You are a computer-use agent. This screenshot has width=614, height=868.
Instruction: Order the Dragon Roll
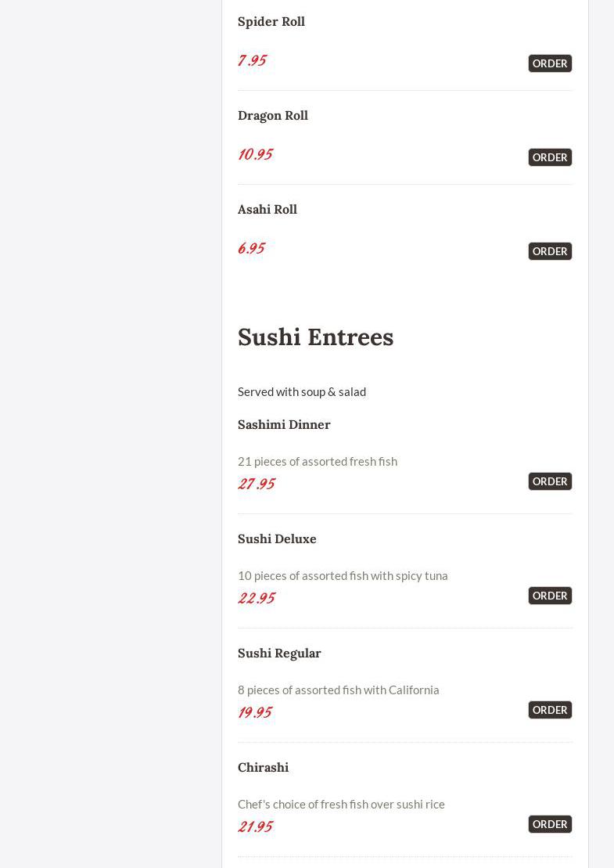tap(550, 157)
